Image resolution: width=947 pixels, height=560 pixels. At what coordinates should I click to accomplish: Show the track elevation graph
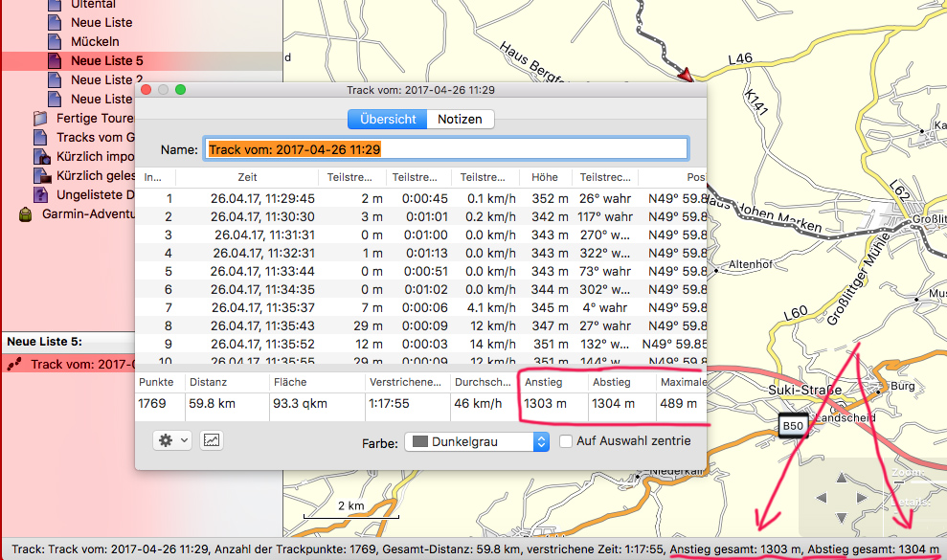click(211, 440)
